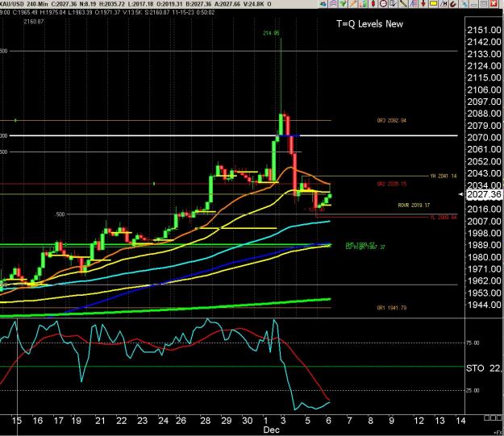
Task: Select the yellow rectangle tool
Action: (x=433, y=4)
